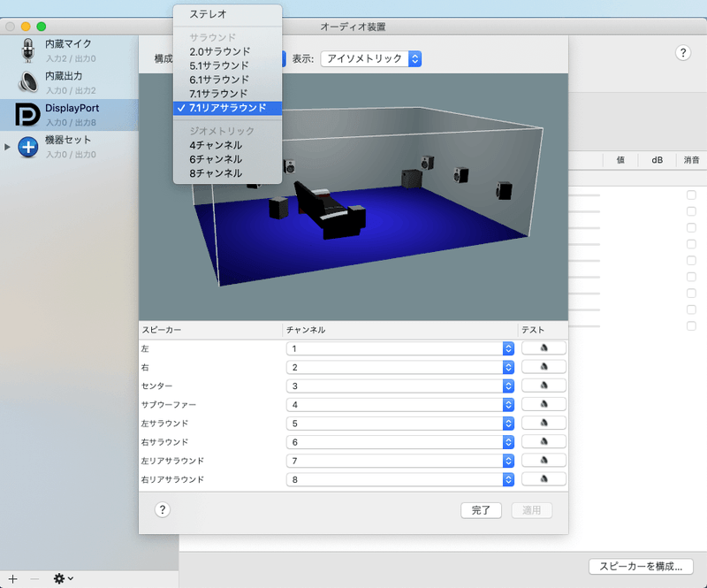This screenshot has height=588, width=707.
Task: Choose 7.1サラウンド from the menu
Action: click(228, 94)
